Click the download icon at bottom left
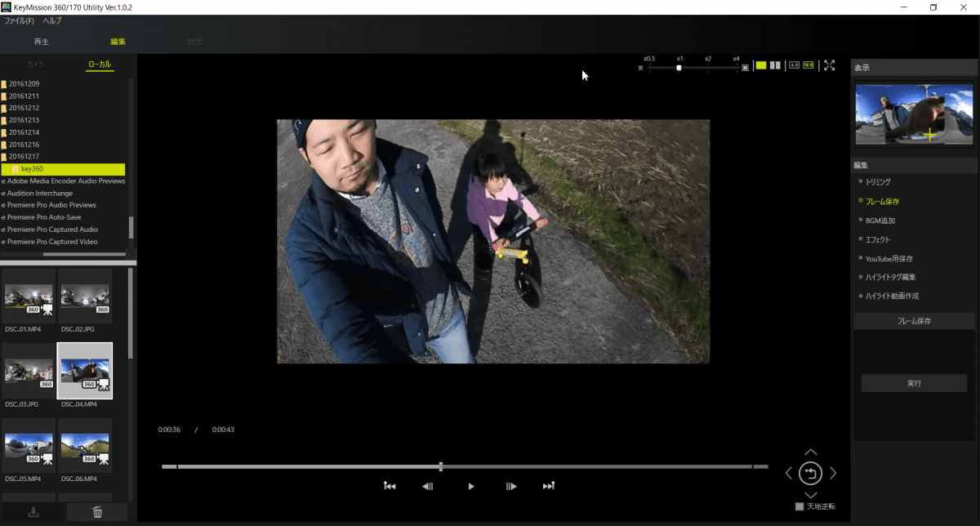980x526 pixels. pos(33,511)
